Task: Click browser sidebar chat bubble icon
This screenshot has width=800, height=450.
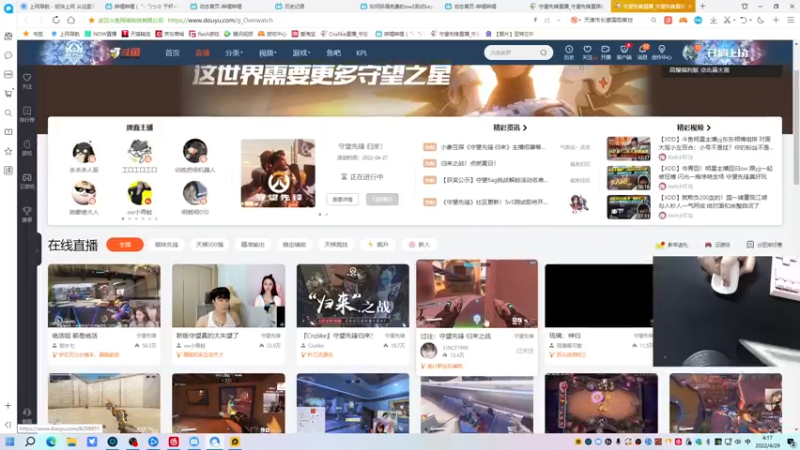Action: (8, 55)
